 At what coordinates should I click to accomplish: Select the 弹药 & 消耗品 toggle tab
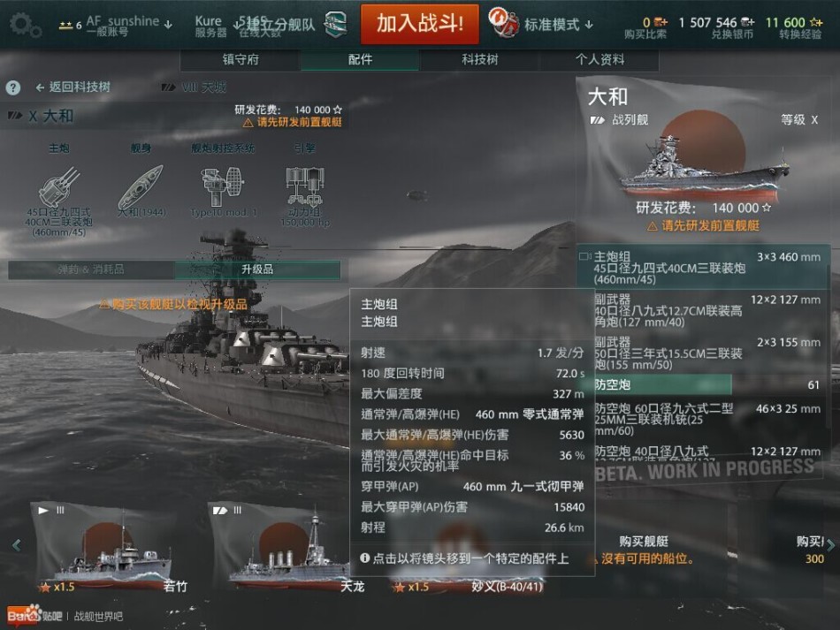click(91, 269)
